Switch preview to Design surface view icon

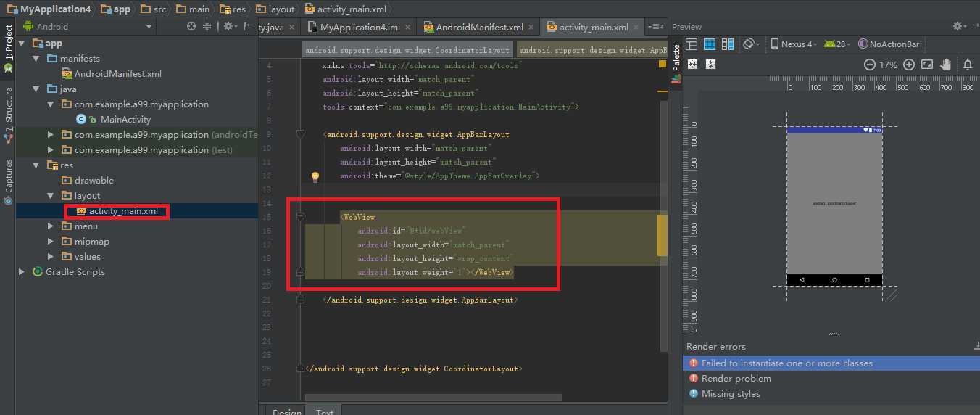pyautogui.click(x=692, y=44)
